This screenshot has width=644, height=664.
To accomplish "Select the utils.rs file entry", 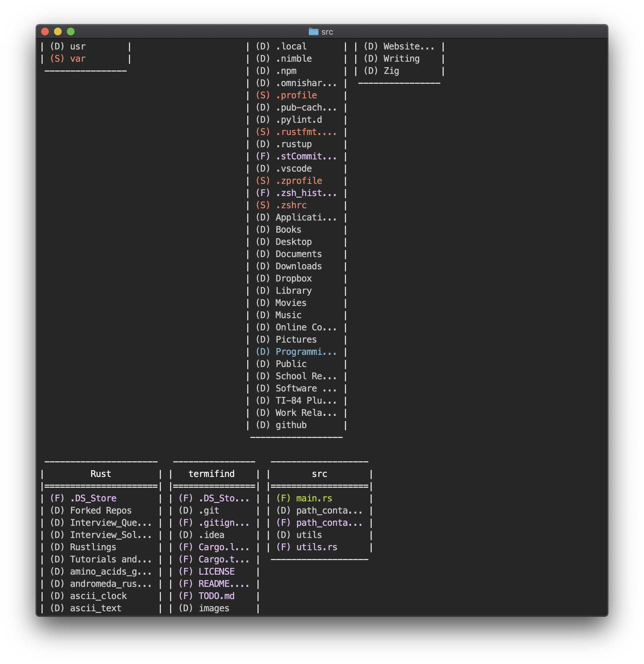I will 317,547.
